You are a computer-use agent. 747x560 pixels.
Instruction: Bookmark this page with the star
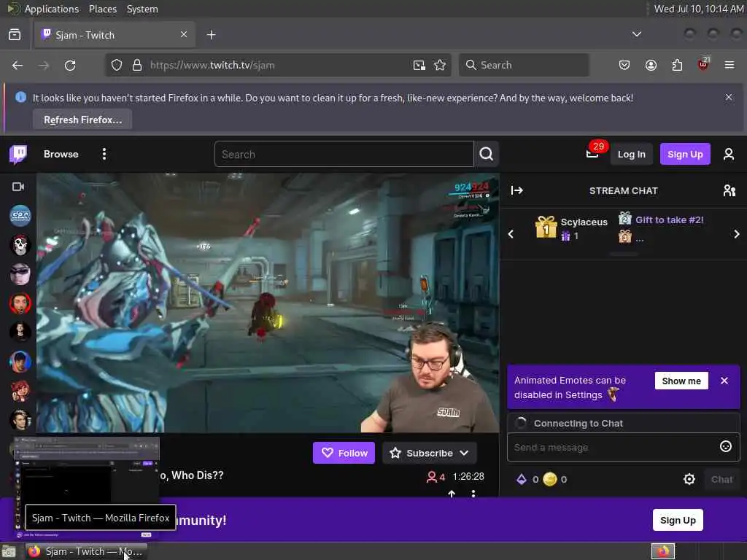(x=440, y=65)
